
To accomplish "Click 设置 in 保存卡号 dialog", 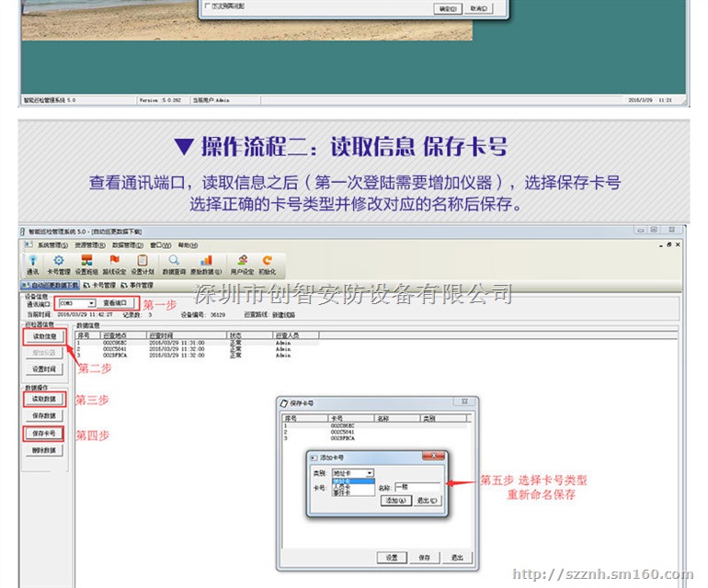I will point(392,558).
